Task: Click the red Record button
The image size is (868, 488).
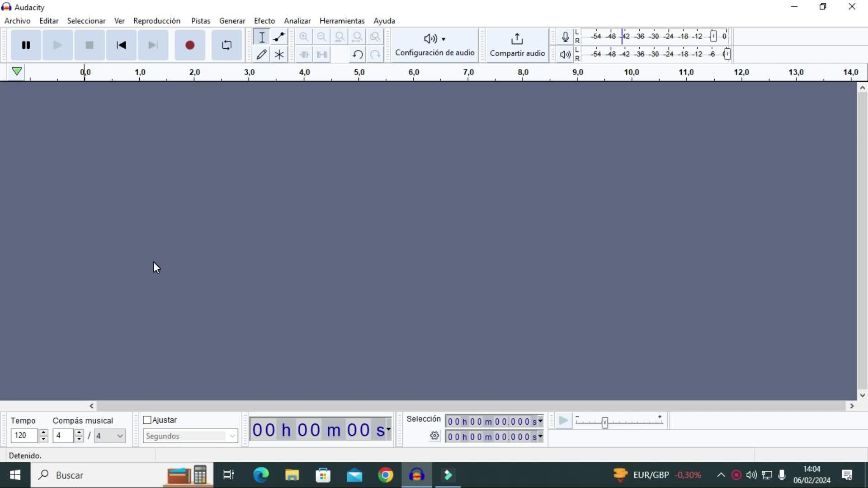Action: click(190, 45)
